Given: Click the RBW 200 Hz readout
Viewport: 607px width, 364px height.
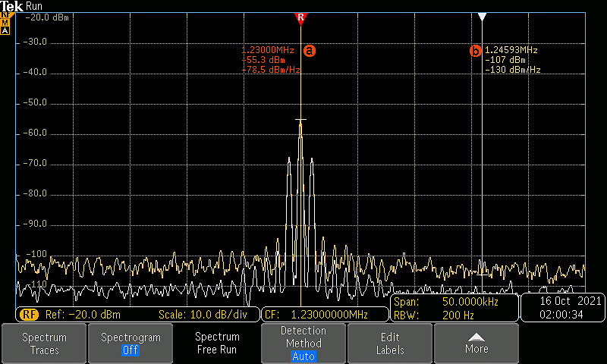Looking at the screenshot, I should click(x=433, y=315).
